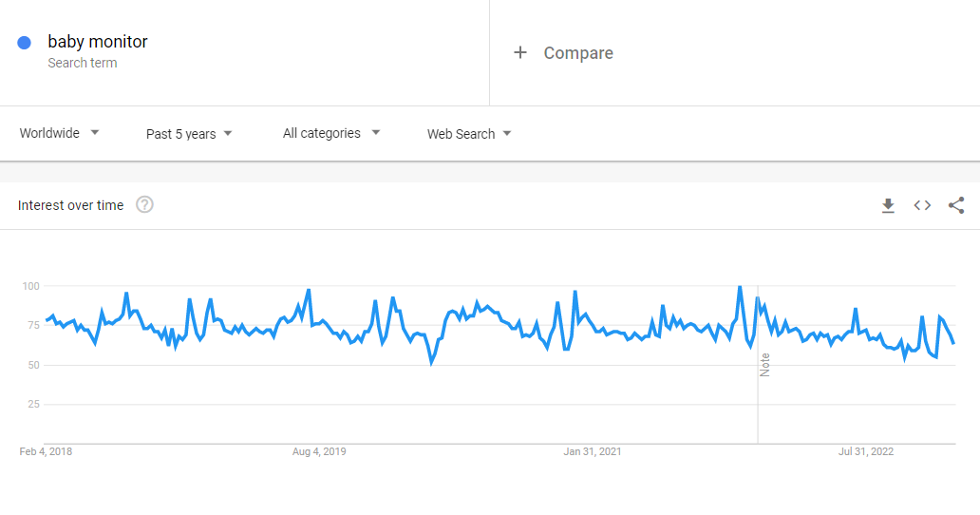Screen dimensions: 980x515
Task: Expand the Past 5 years time range
Action: [x=189, y=134]
